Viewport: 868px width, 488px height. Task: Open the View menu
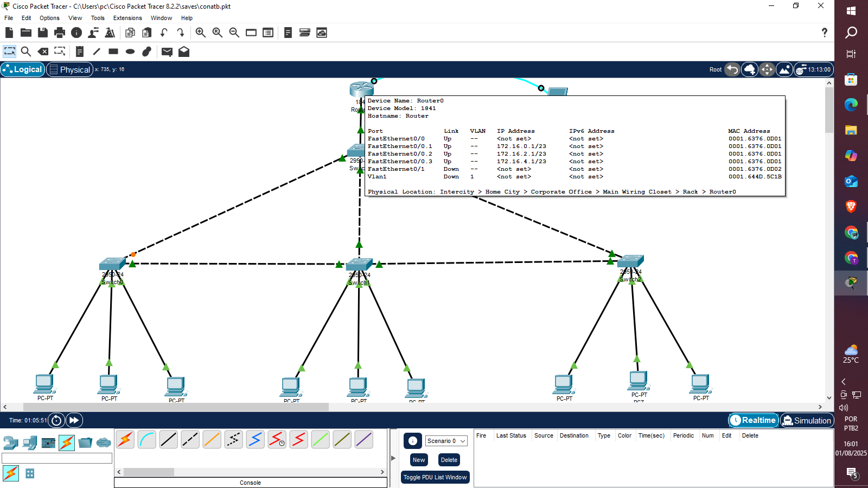tap(75, 18)
